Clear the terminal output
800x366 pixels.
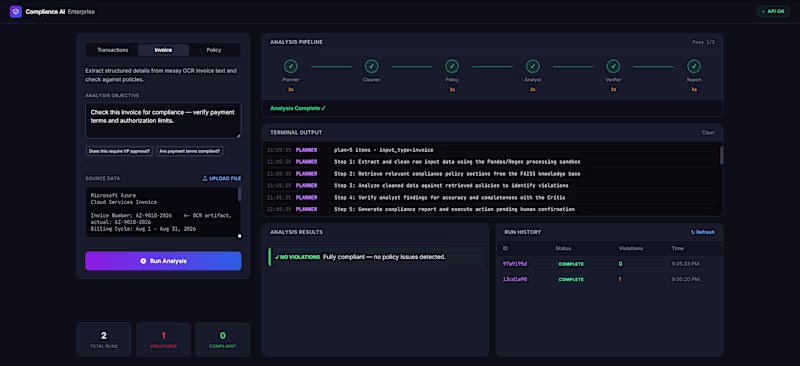coord(708,133)
